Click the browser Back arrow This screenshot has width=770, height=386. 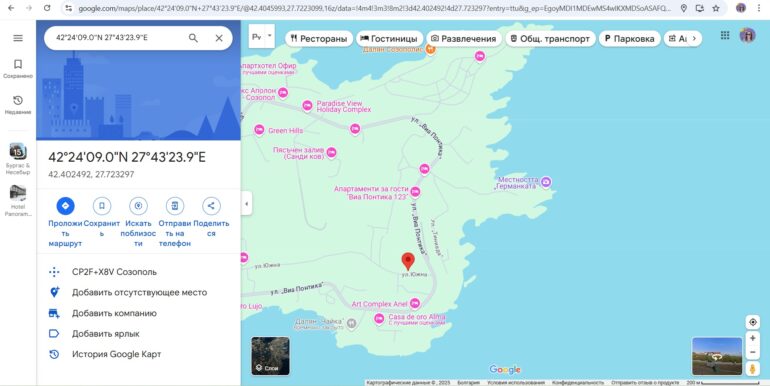pyautogui.click(x=11, y=8)
